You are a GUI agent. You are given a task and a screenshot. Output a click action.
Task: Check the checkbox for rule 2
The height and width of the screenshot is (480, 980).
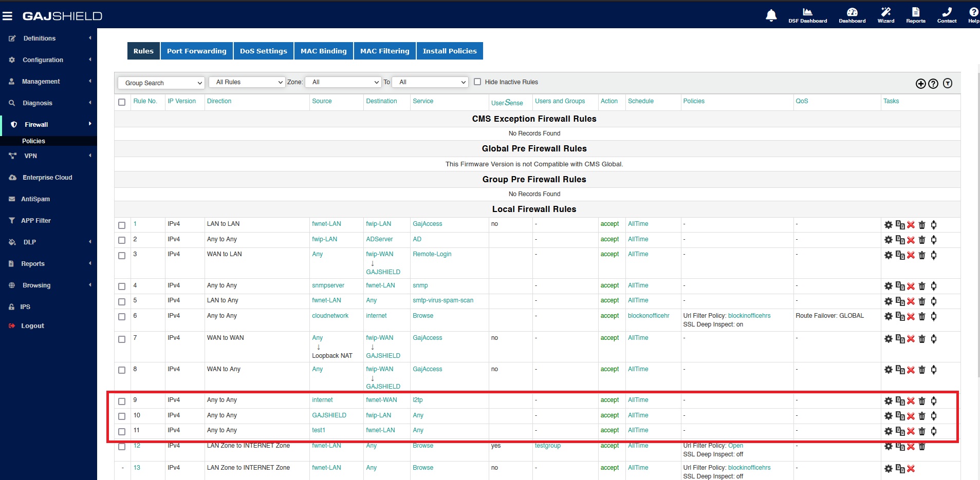point(122,240)
